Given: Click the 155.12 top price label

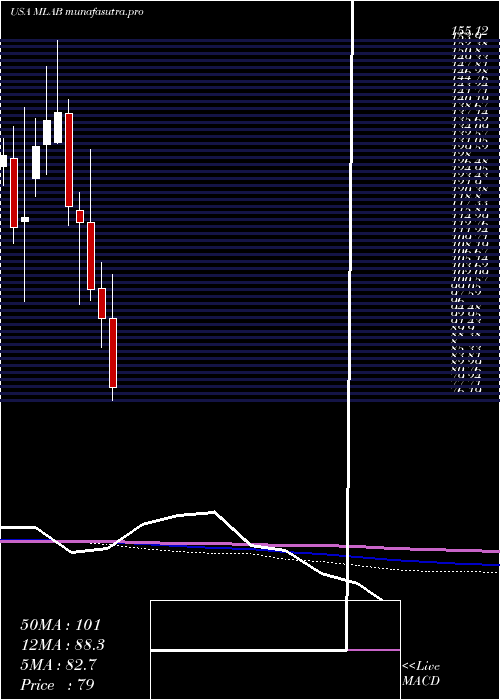Looking at the screenshot, I should pos(468,30).
